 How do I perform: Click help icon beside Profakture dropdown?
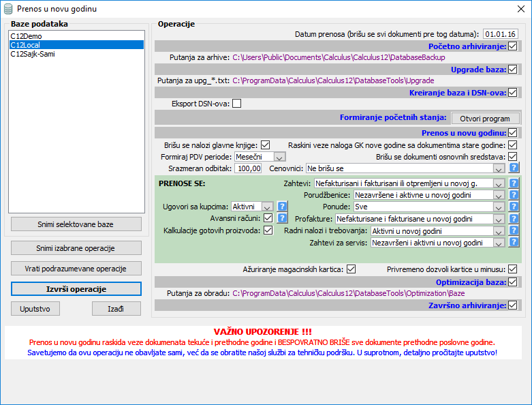click(514, 219)
